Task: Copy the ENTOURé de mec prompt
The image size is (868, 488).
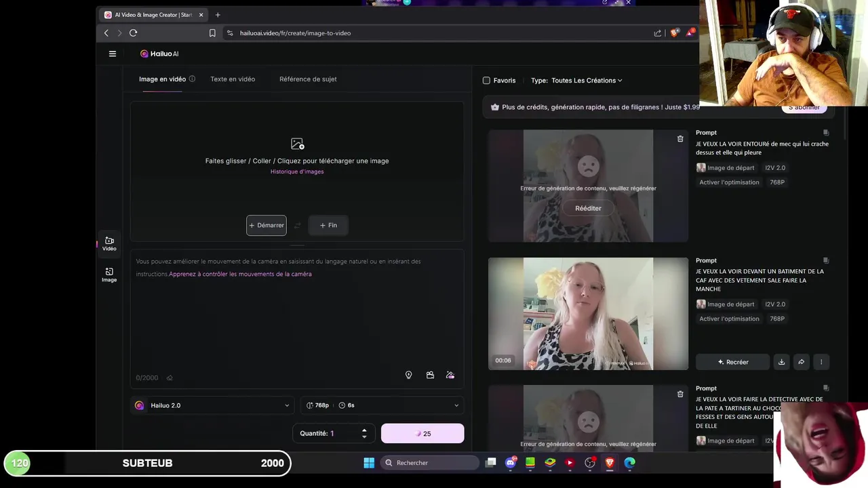Action: [825, 133]
